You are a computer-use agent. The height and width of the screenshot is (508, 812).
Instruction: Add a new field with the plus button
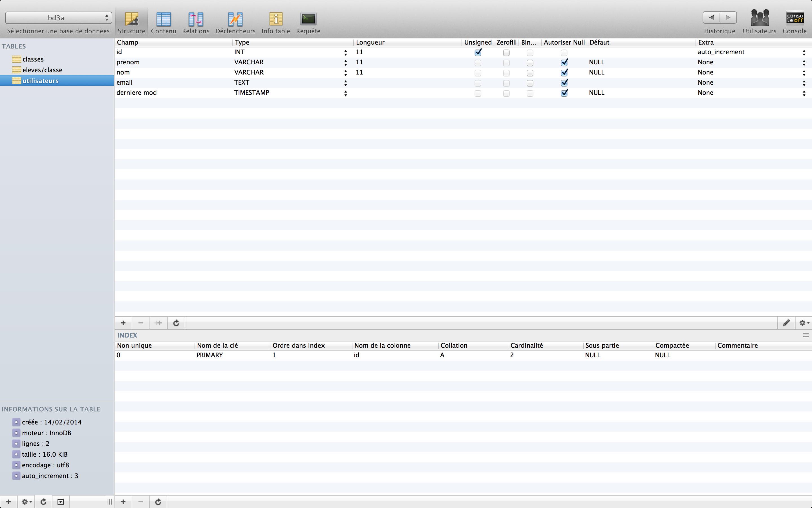(123, 323)
